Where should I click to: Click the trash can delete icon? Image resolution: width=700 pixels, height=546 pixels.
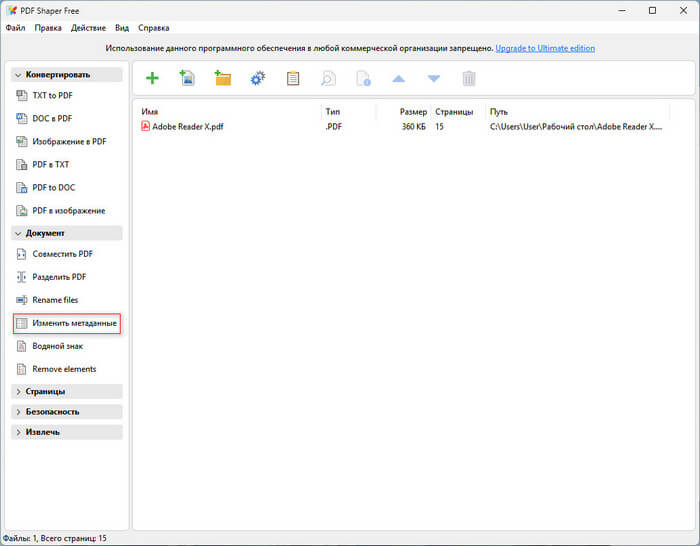[x=468, y=78]
